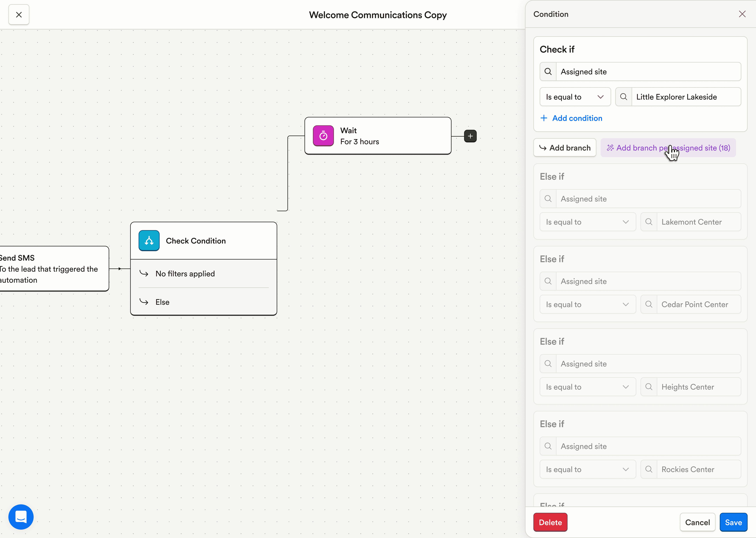Click the Assigned site field above Cedar Point Center
Screen dimensions: 756x538
click(640, 281)
